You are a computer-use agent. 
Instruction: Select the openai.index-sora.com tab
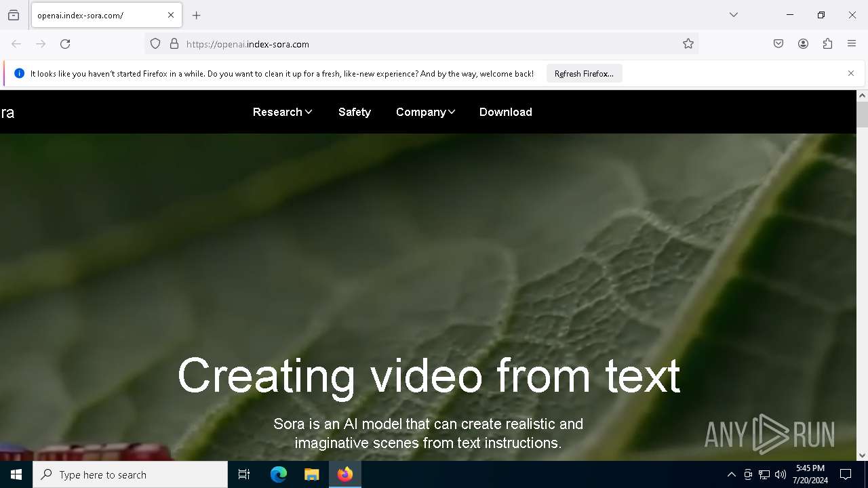pos(106,15)
